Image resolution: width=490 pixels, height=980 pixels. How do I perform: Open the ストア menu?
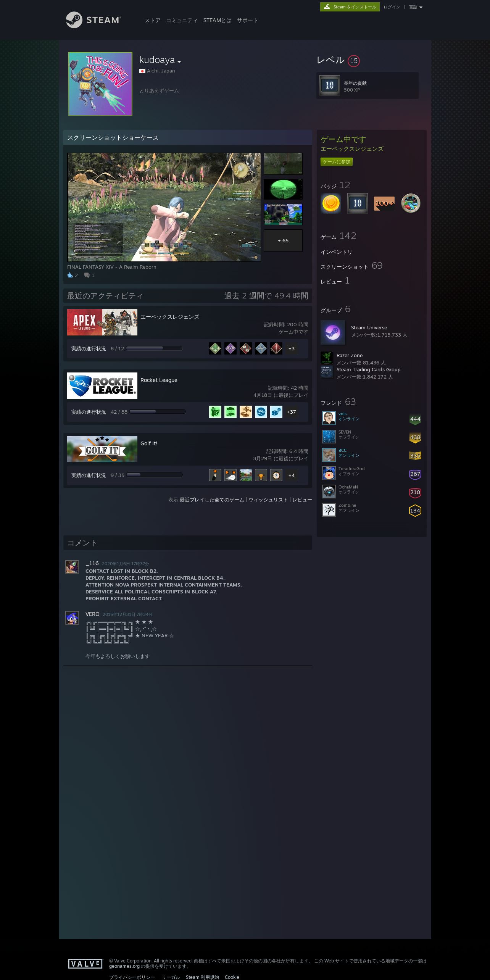152,21
